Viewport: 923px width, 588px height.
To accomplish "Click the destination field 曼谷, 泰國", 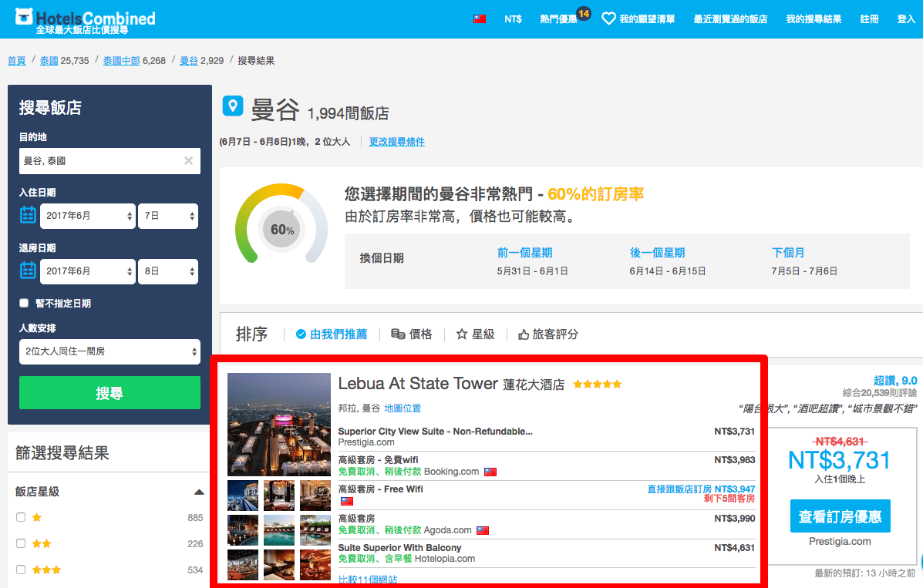I will [x=109, y=161].
